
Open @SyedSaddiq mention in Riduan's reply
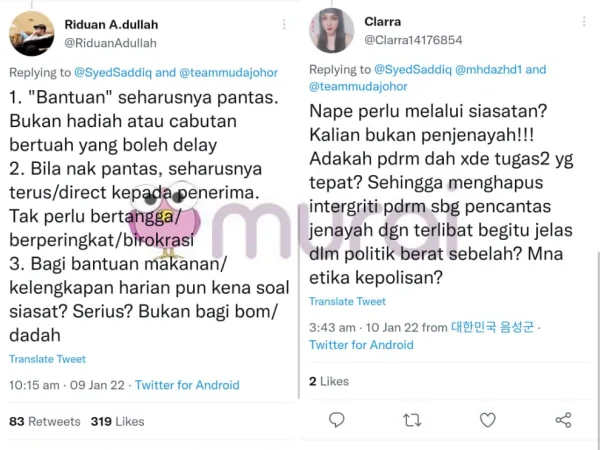click(113, 72)
